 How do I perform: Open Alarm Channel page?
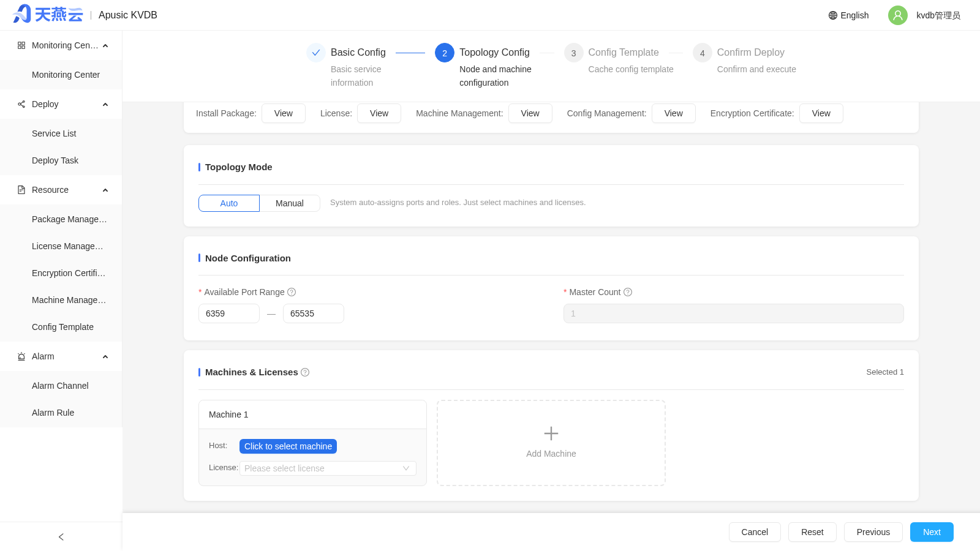coord(61,386)
